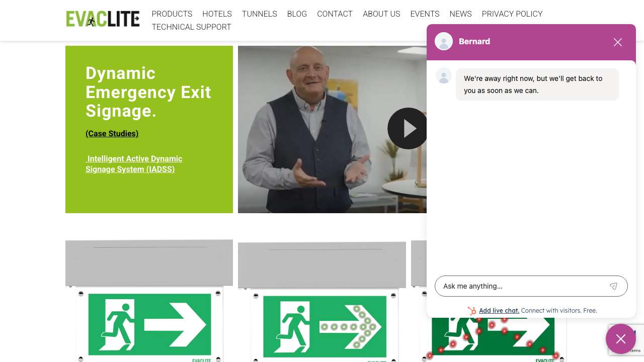The height and width of the screenshot is (362, 644).
Task: Close the Bernard chat header with X
Action: pyautogui.click(x=618, y=42)
